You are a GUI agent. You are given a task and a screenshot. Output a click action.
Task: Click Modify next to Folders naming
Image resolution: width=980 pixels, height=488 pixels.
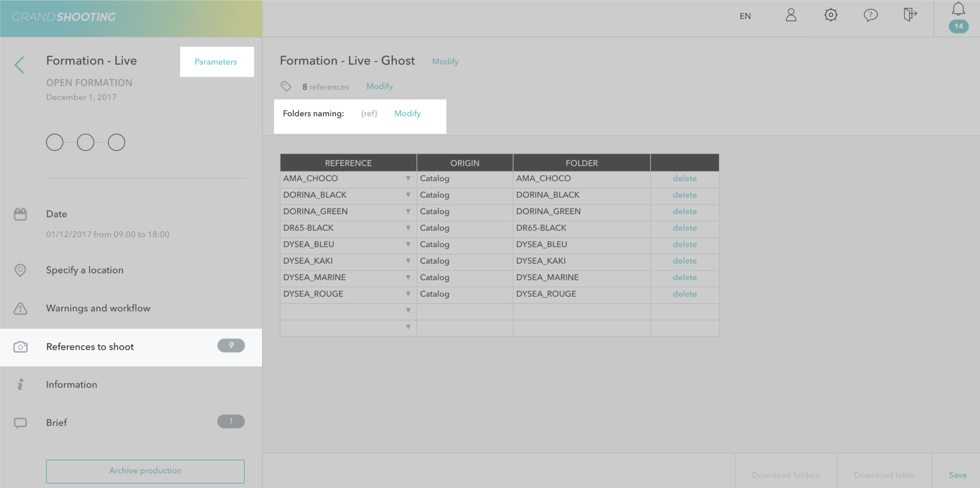[407, 114]
